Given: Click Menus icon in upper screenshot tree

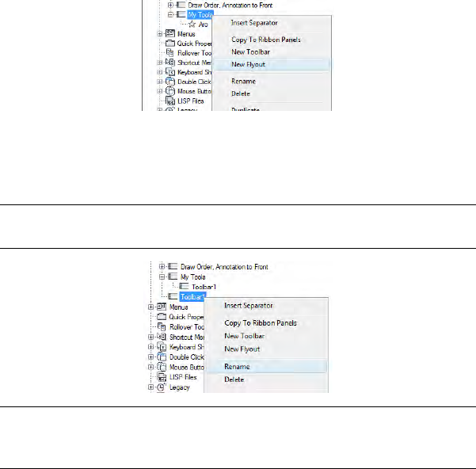Looking at the screenshot, I should tap(170, 33).
